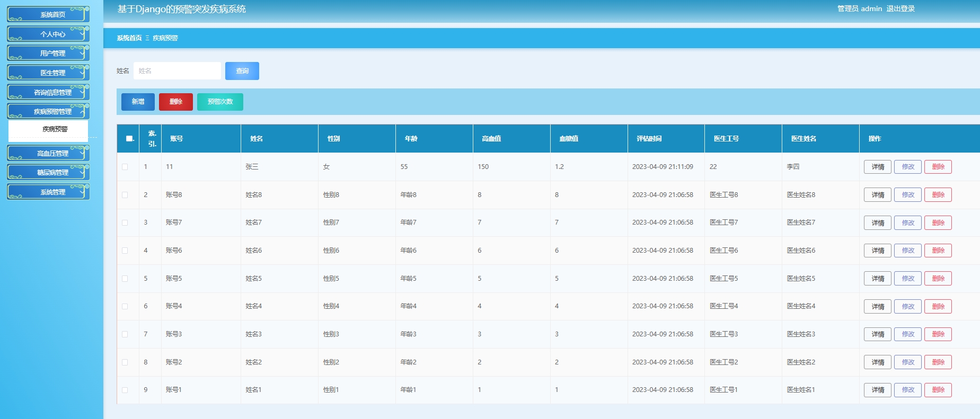This screenshot has height=419, width=980.
Task: Expand the 用户管理 sidebar menu
Action: tap(48, 53)
